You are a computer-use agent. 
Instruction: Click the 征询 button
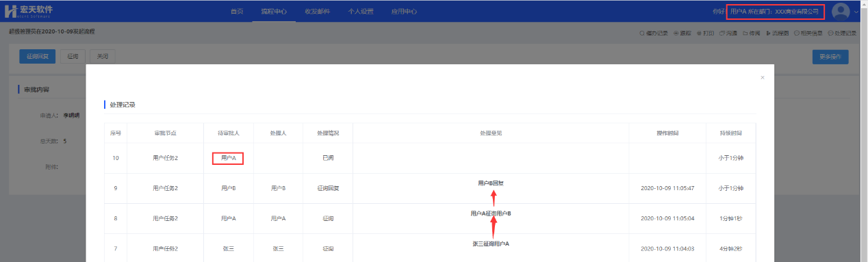click(73, 57)
